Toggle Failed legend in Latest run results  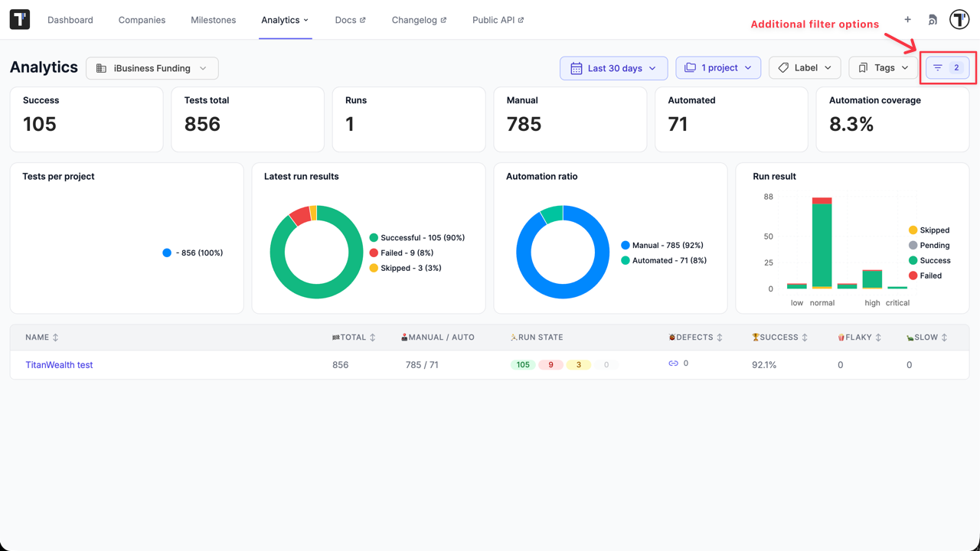click(401, 253)
